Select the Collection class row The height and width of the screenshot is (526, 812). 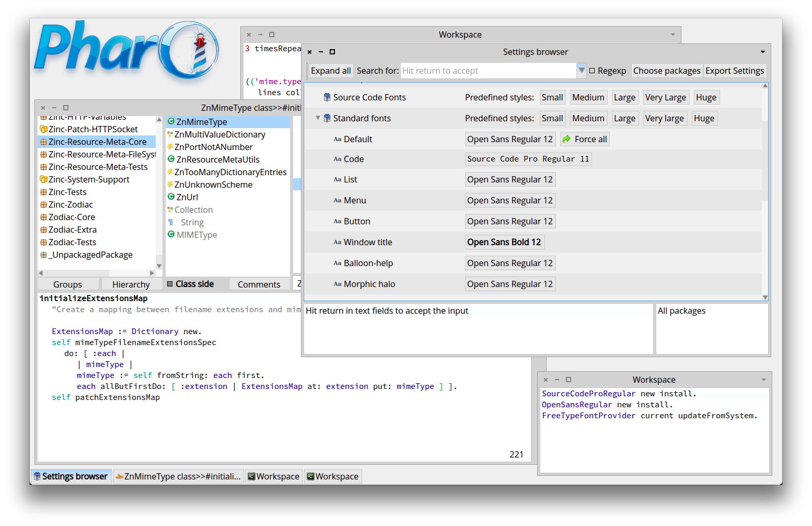coord(228,210)
